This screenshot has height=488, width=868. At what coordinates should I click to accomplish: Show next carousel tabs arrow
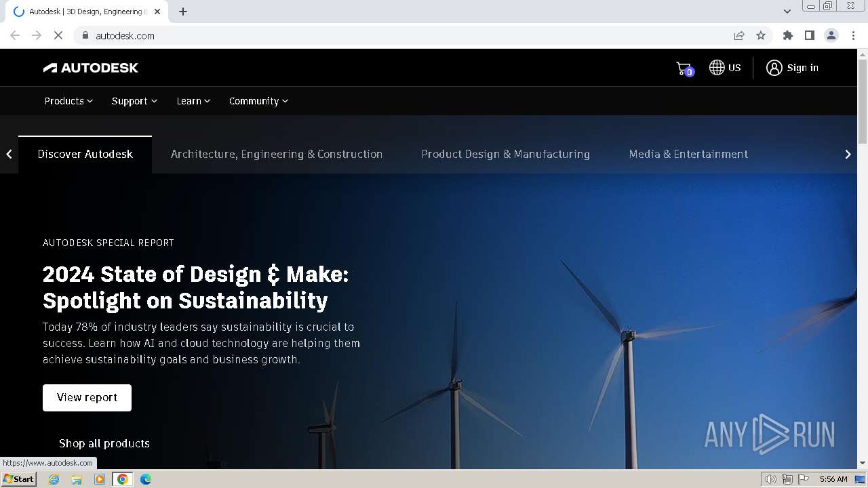(x=848, y=155)
